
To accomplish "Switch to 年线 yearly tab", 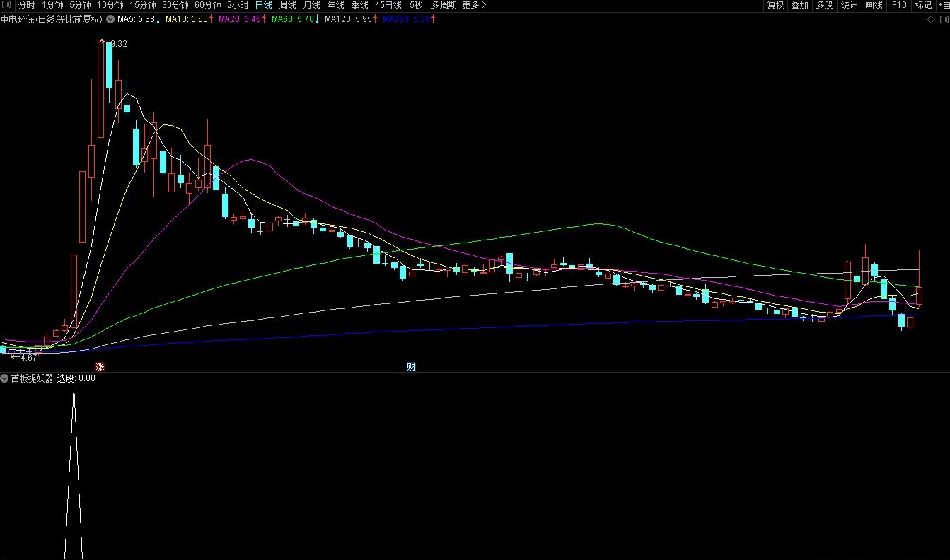I will tap(336, 5).
